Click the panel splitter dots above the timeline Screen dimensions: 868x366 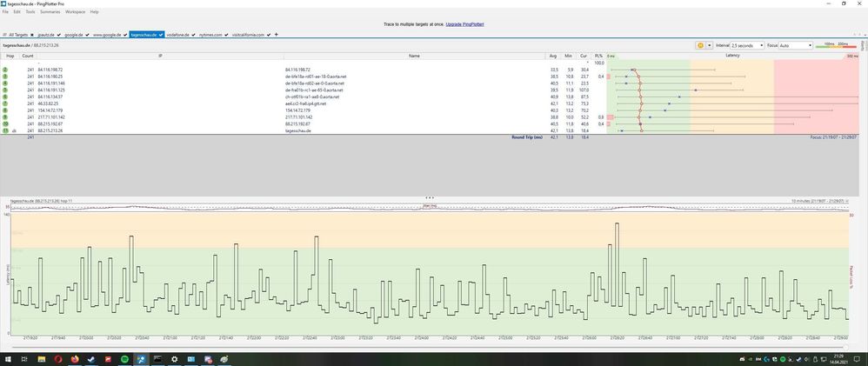pos(429,197)
